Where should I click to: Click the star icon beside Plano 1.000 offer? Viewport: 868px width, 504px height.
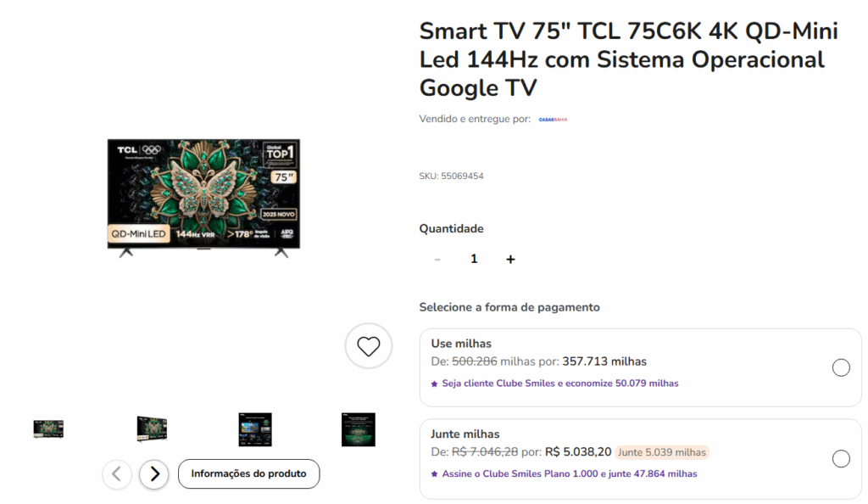435,474
